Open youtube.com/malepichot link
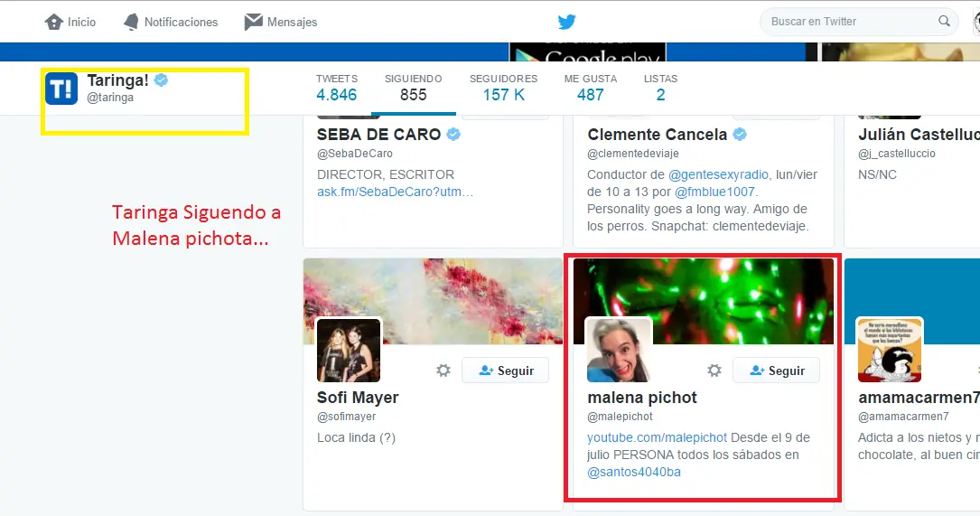The height and width of the screenshot is (516, 980). pyautogui.click(x=657, y=437)
